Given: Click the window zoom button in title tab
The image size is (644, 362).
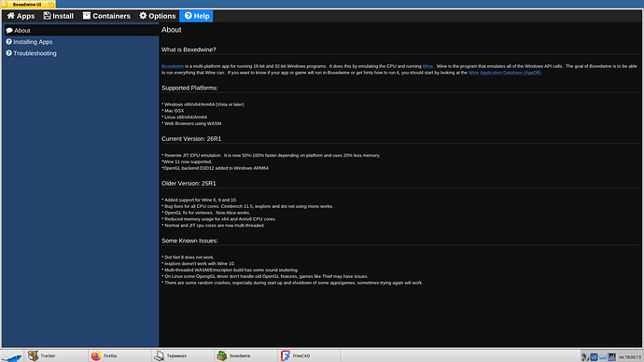Looking at the screenshot, I should pos(51,4).
